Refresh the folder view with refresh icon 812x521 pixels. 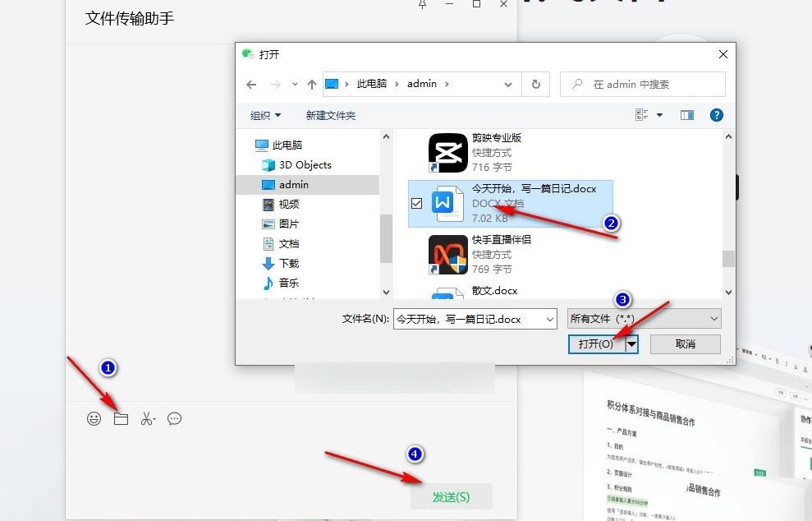pos(536,84)
